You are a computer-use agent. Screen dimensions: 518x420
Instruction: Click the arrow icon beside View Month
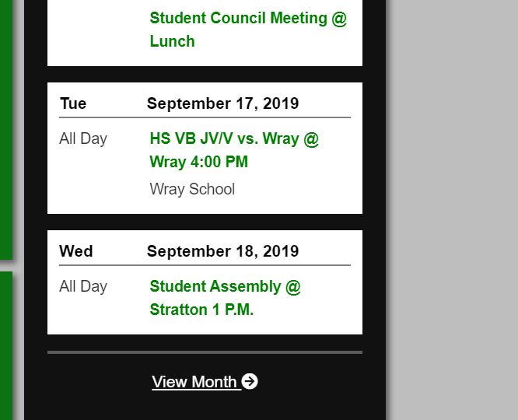pyautogui.click(x=250, y=381)
